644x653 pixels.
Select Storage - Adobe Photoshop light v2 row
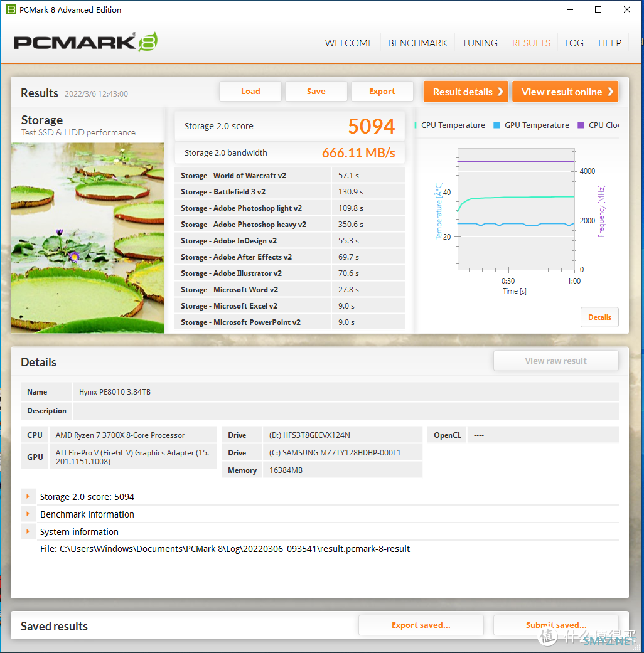click(x=290, y=208)
